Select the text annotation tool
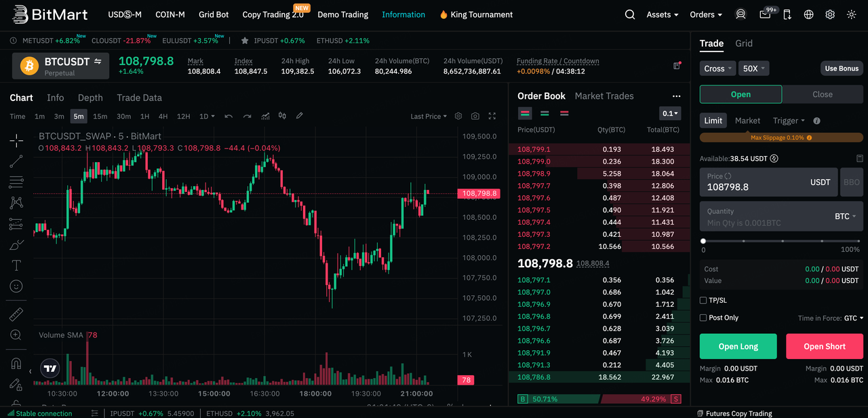This screenshot has width=868, height=418. coord(16,265)
